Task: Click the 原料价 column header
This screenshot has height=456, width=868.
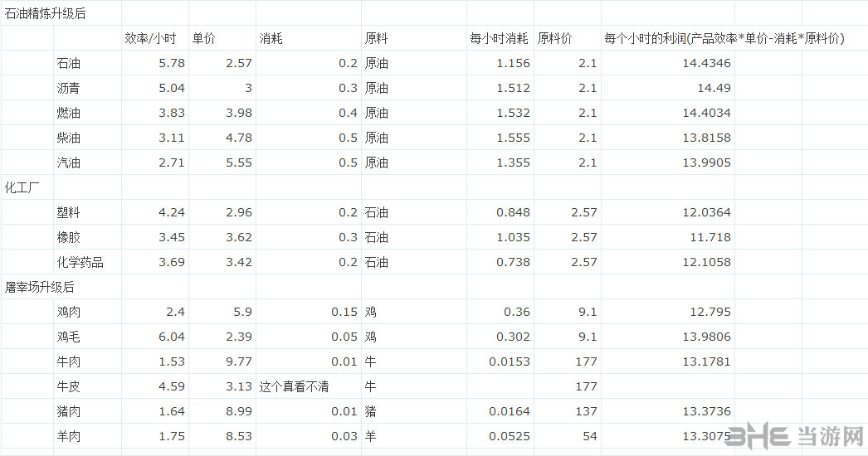Action: pos(554,38)
